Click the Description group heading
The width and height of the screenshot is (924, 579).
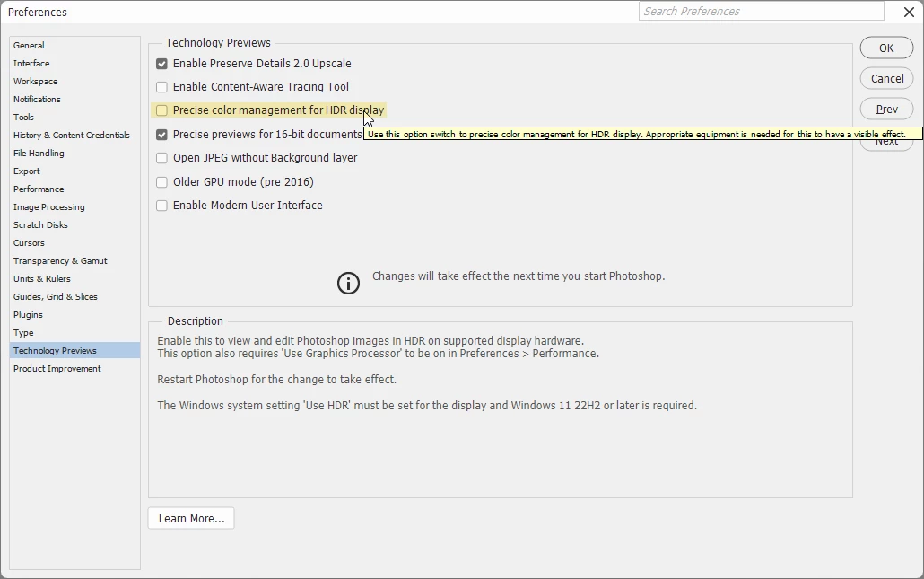[195, 321]
